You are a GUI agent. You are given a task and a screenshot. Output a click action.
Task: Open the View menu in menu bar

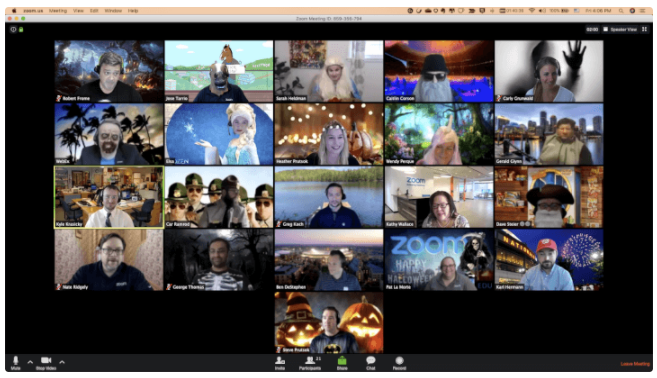pyautogui.click(x=78, y=10)
